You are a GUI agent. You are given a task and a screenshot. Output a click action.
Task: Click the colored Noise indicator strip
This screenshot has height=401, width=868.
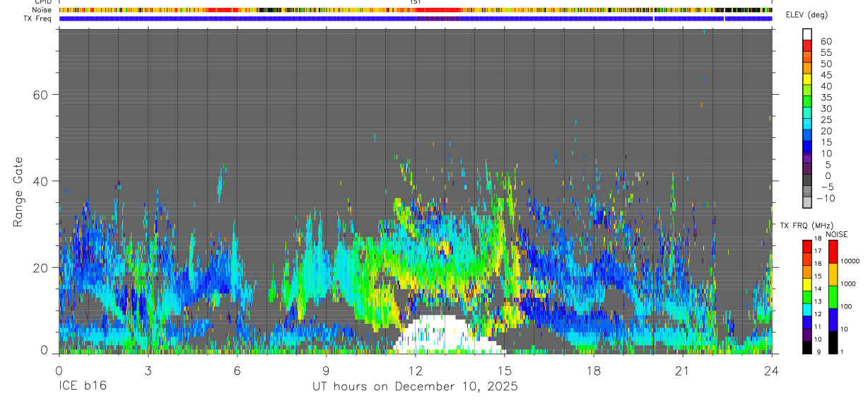click(x=415, y=10)
